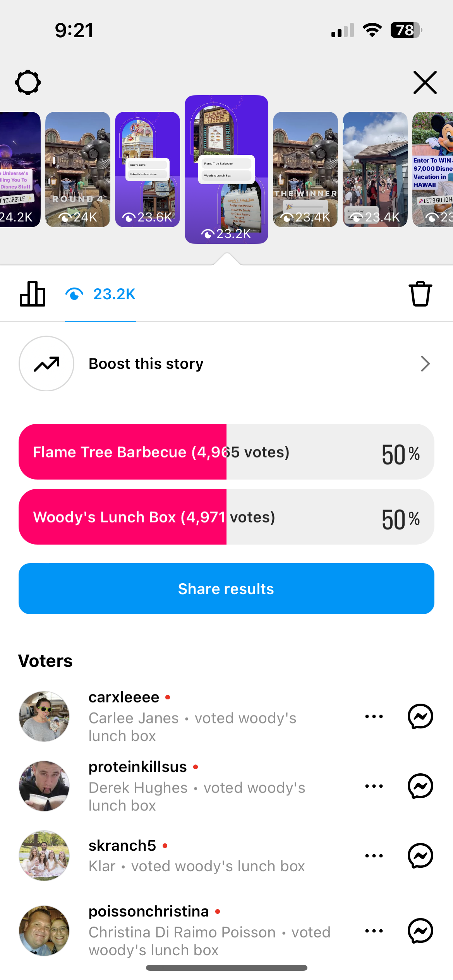Open more options for carxleeee
This screenshot has height=980, width=453.
point(374,716)
